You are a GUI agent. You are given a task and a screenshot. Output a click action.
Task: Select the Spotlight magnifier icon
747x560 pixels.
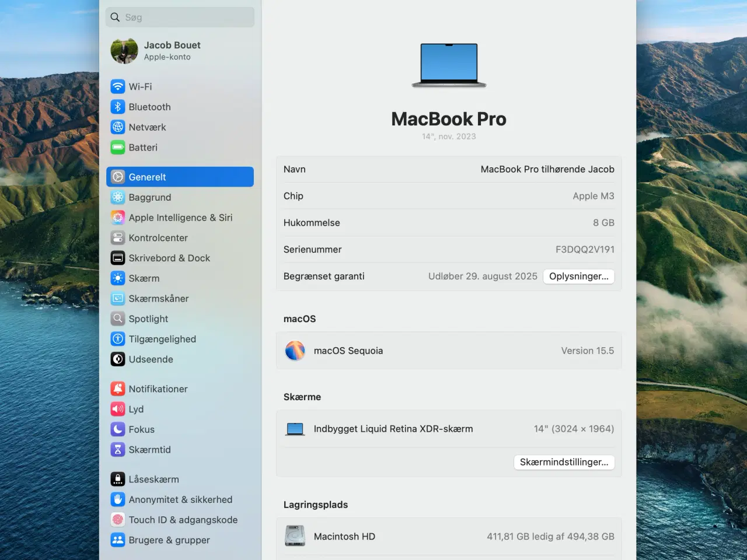(118, 318)
